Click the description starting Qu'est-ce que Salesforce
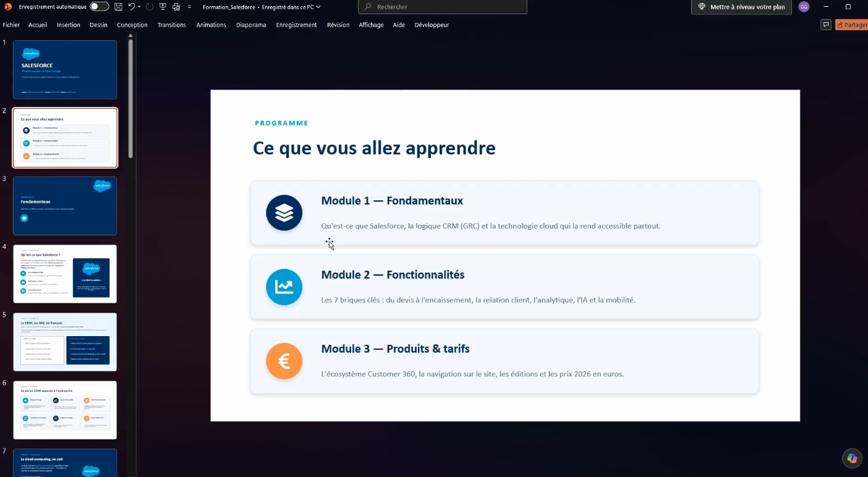Screen dimensions: 868x477 (491, 226)
